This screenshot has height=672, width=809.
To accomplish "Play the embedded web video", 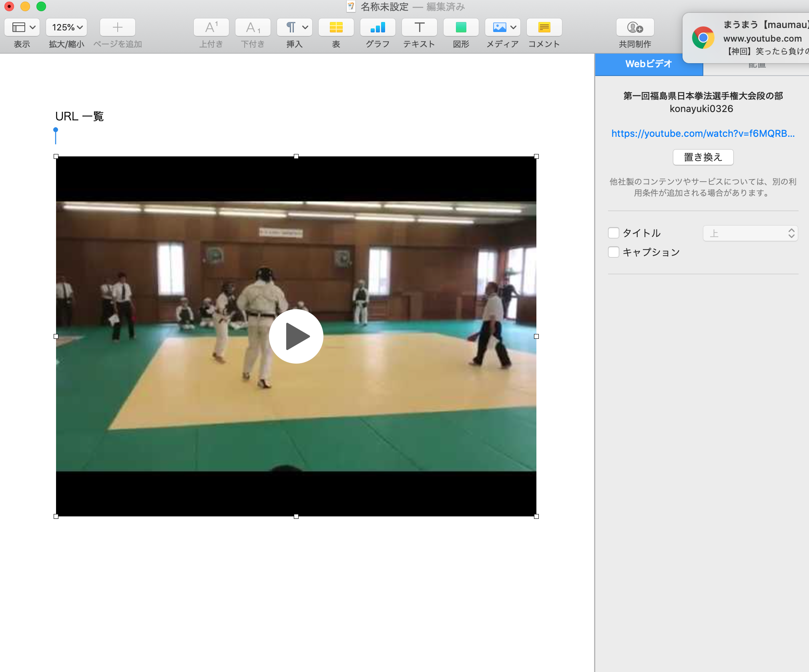I will 296,336.
